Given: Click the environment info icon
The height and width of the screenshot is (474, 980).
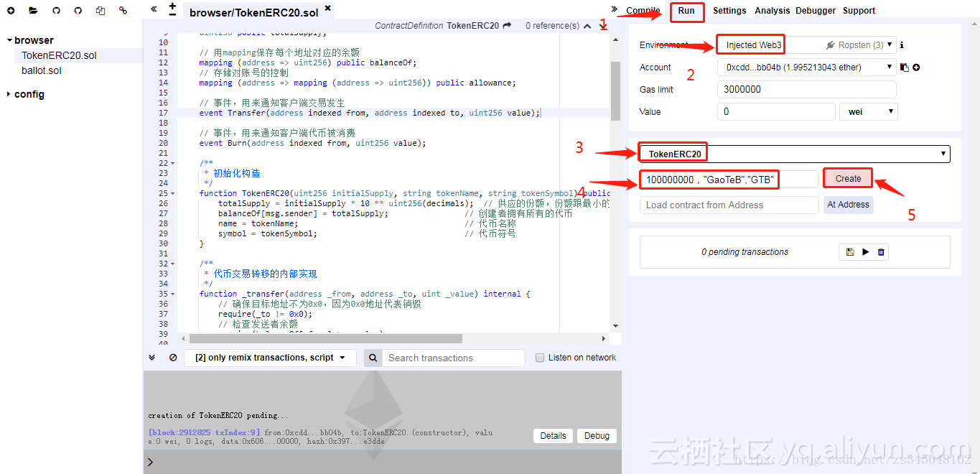Looking at the screenshot, I should pyautogui.click(x=902, y=45).
